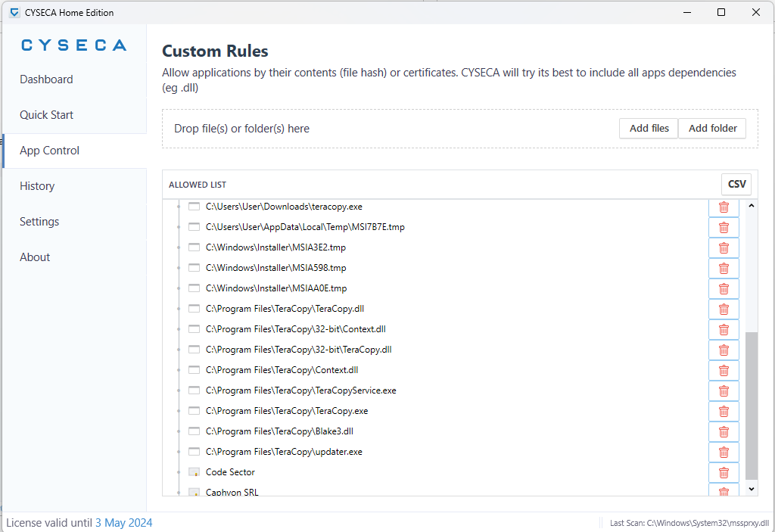
Task: Click file icon beside TeraCopyService.exe
Action: 195,390
